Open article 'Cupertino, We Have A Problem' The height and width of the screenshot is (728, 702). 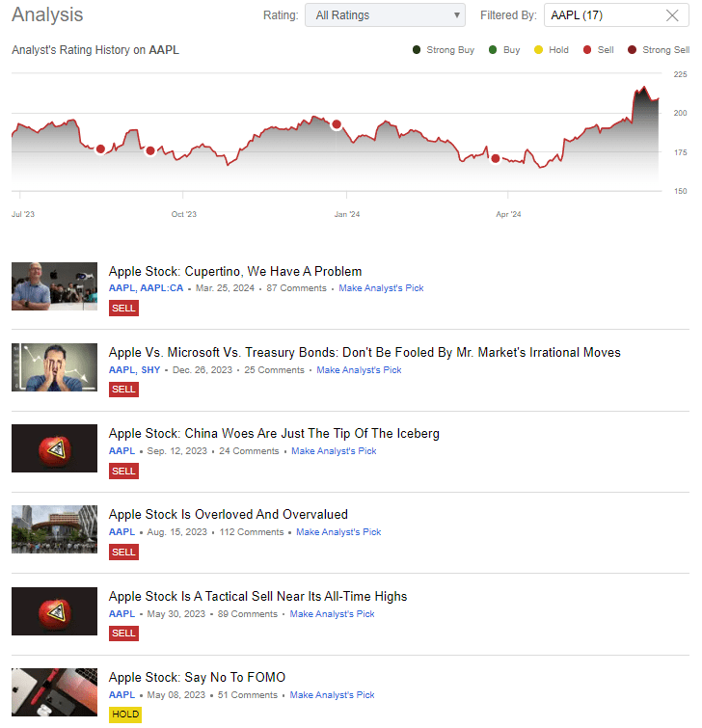pos(235,271)
